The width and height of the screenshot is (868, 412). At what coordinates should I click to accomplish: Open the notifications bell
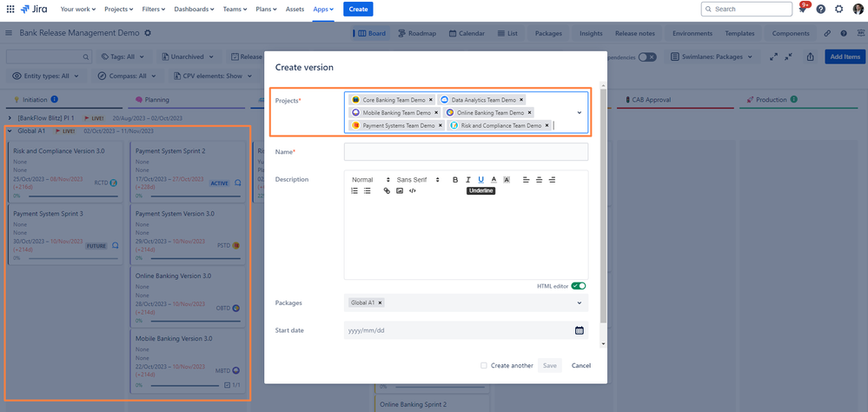[803, 9]
